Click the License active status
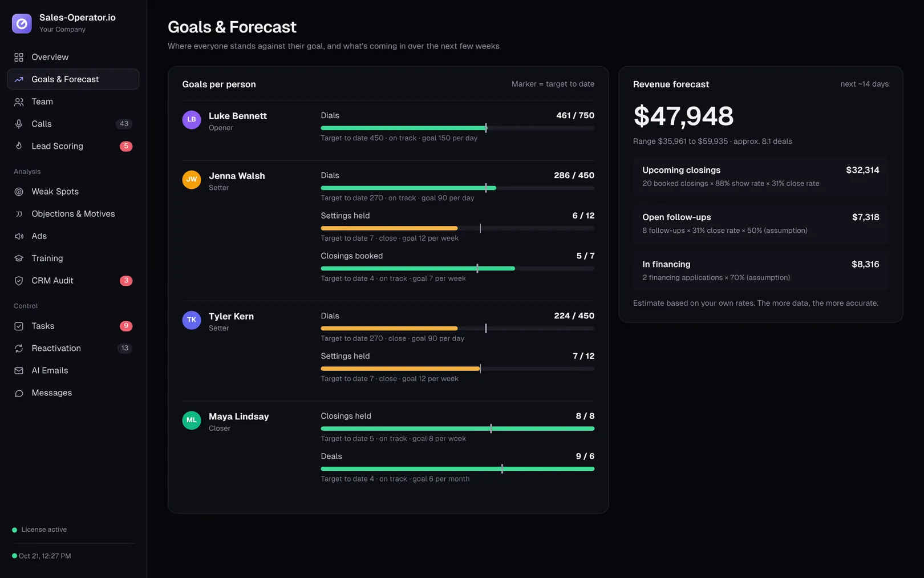Screen dimensions: 924x578 pos(39,530)
